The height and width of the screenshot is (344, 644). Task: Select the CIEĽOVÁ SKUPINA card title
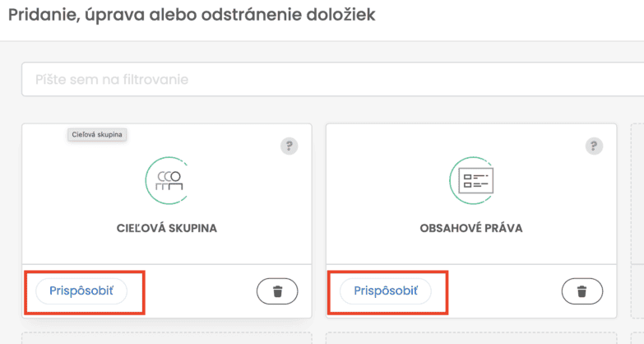167,228
